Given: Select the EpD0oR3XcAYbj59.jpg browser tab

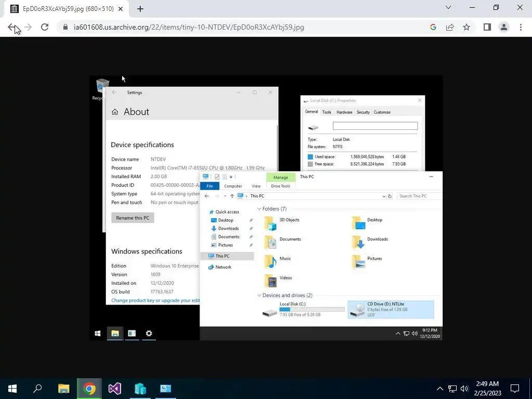Looking at the screenshot, I should pos(66,9).
